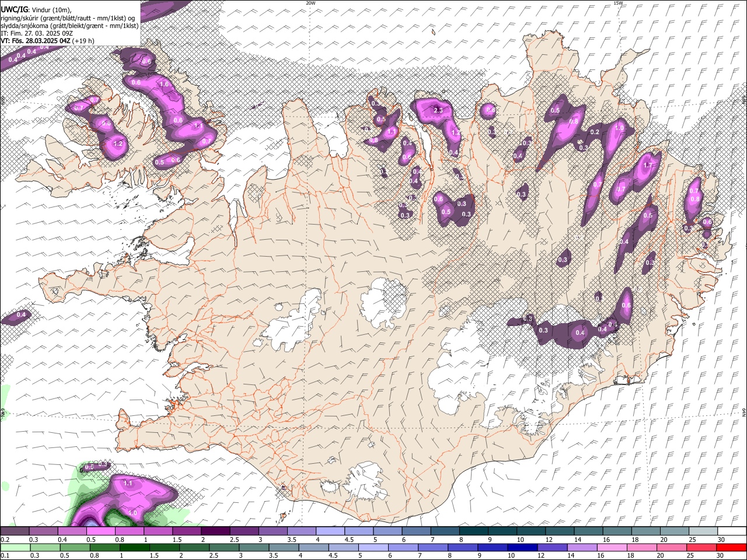Select the valid time line "VT: Fös. 28.03.2025 04Z"

tap(36, 41)
